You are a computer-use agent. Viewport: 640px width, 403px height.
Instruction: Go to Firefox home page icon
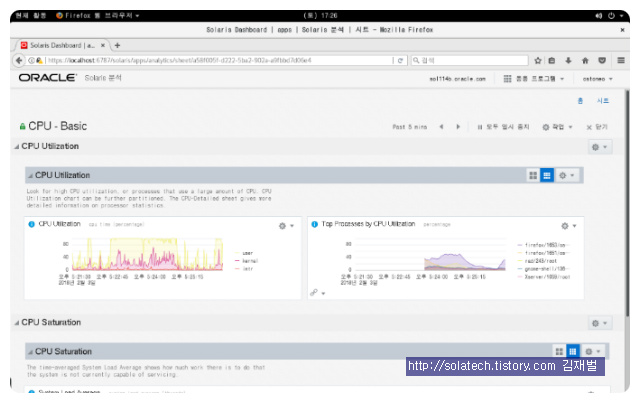coord(585,60)
